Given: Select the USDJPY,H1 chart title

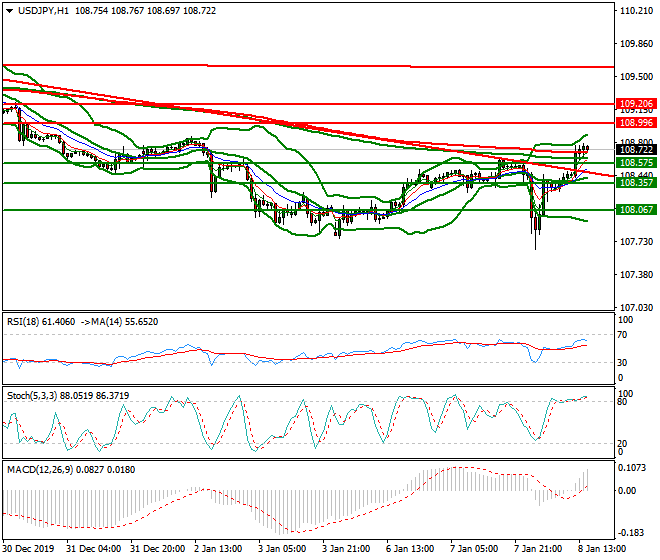Looking at the screenshot, I should [x=43, y=11].
